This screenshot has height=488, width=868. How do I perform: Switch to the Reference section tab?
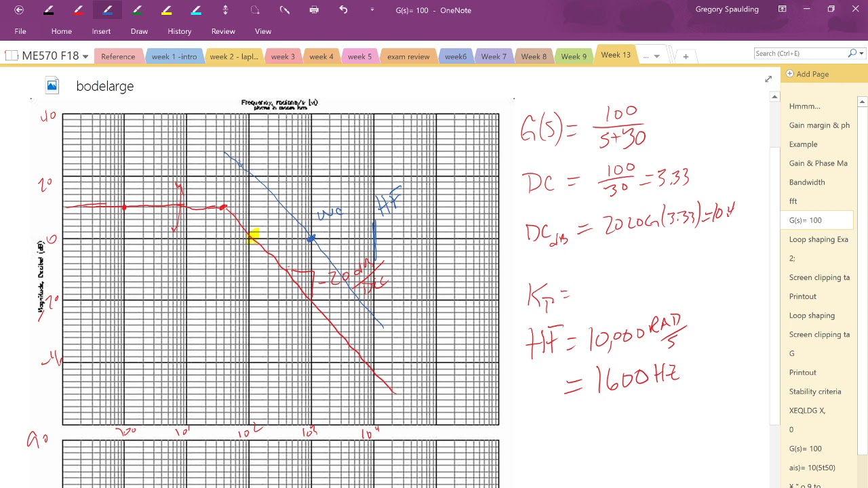pos(118,57)
